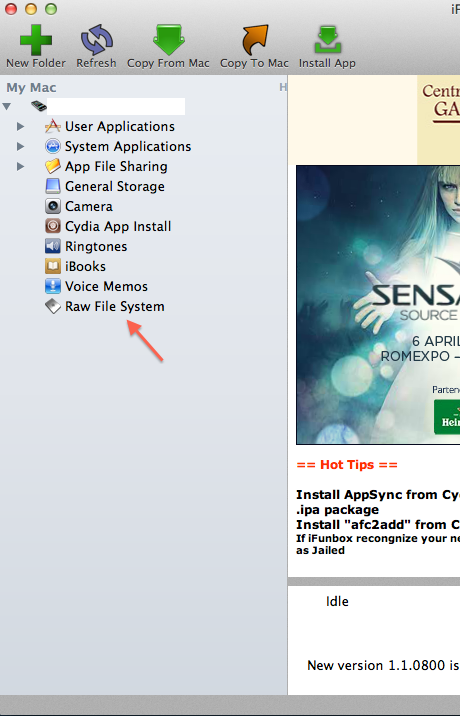Open the Camera icon in sidebar
The width and height of the screenshot is (460, 716).
pyautogui.click(x=53, y=206)
